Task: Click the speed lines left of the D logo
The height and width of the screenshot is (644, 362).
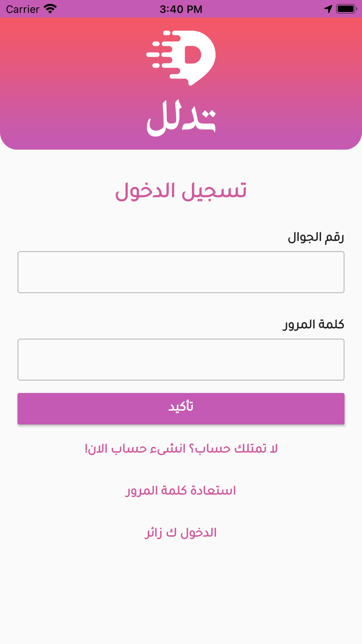Action: tap(162, 54)
